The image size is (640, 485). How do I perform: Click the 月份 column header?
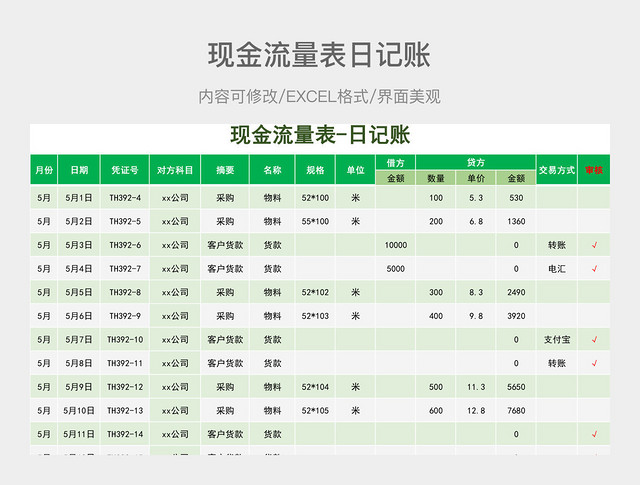pyautogui.click(x=44, y=169)
